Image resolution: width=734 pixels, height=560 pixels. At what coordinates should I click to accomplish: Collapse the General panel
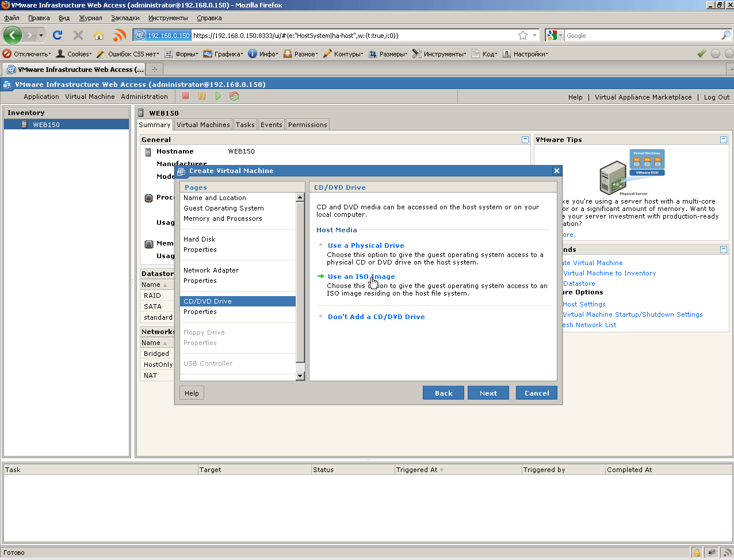click(x=525, y=140)
